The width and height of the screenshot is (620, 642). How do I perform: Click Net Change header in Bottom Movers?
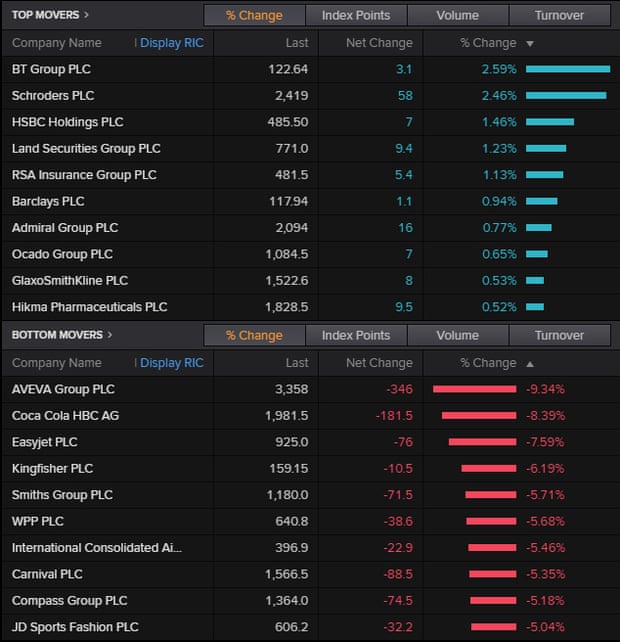(x=379, y=363)
